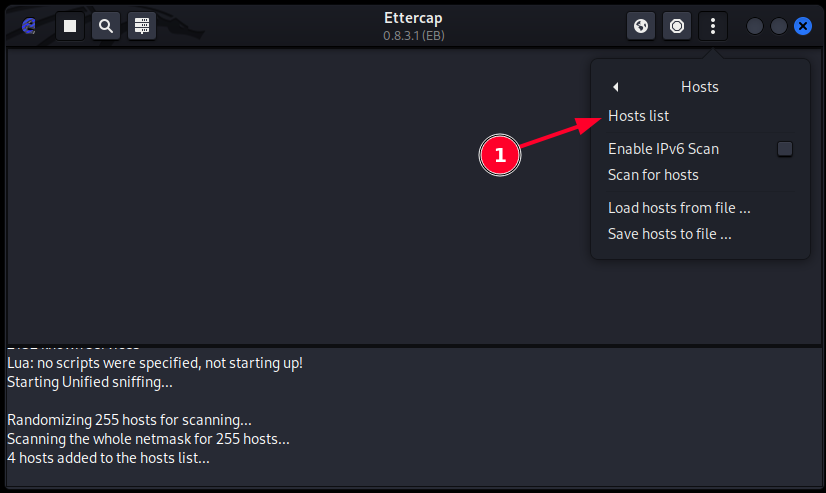Open the hosts list toolbar icon
826x493 pixels.
point(142,26)
